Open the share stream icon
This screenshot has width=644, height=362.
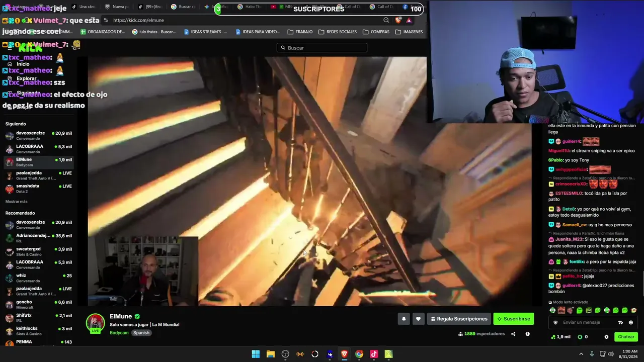pyautogui.click(x=514, y=334)
